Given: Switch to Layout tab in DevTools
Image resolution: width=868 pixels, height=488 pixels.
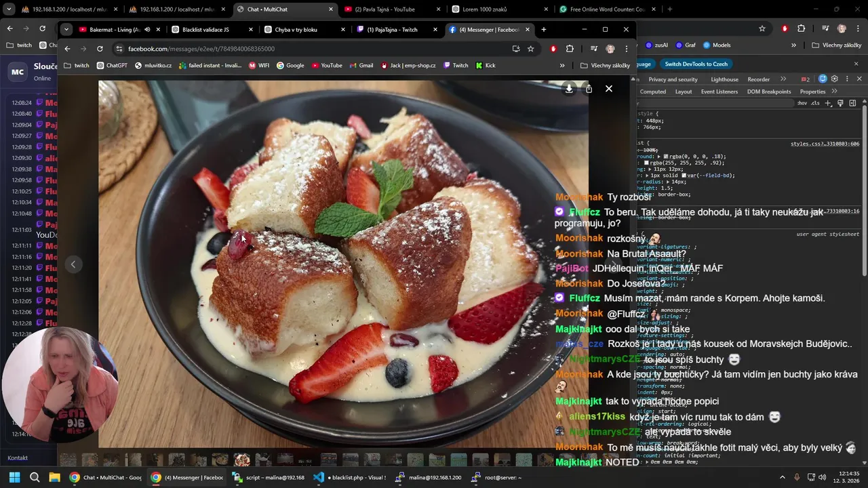Looking at the screenshot, I should pos(684,91).
